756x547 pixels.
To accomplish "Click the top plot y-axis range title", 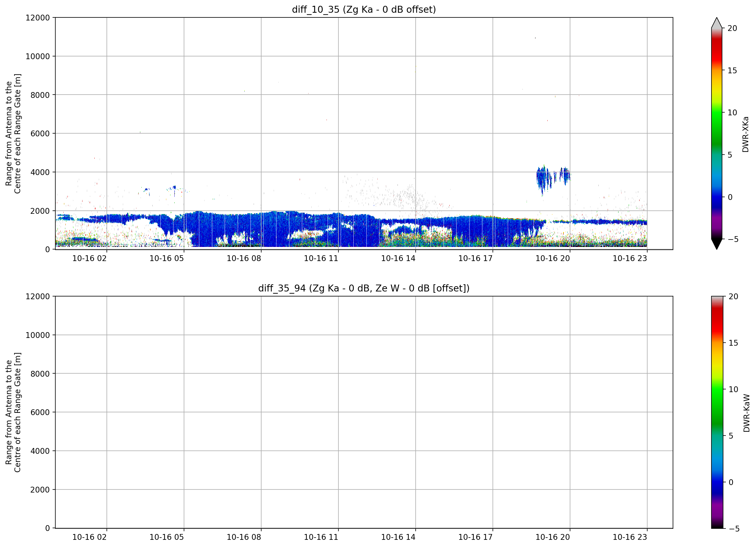I will [x=13, y=134].
